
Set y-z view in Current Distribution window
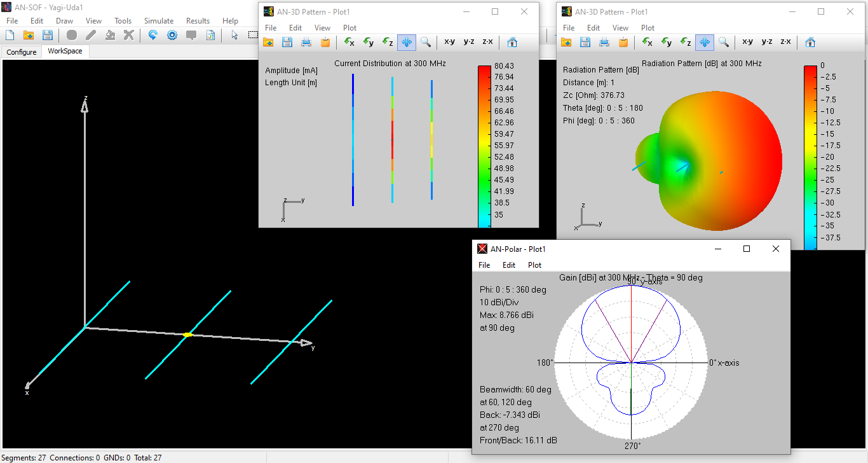tap(469, 42)
